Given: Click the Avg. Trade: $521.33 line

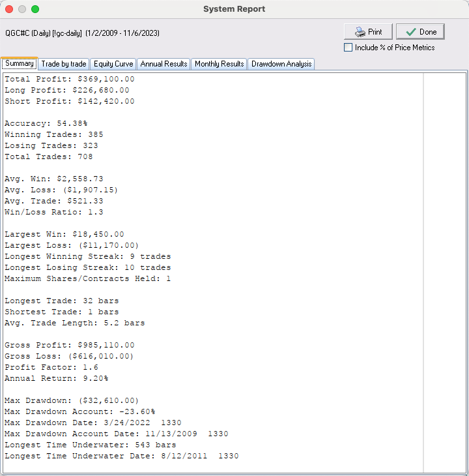Looking at the screenshot, I should pyautogui.click(x=54, y=201).
